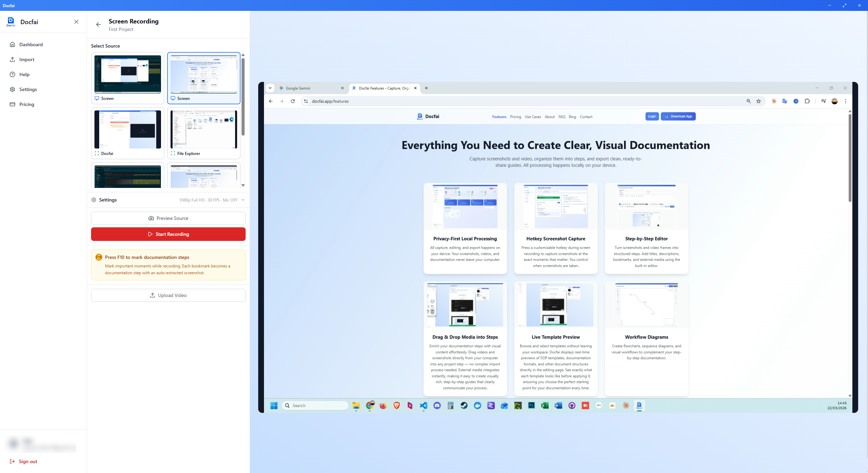This screenshot has width=868, height=473.
Task: Click the Upload Video button
Action: pyautogui.click(x=168, y=295)
